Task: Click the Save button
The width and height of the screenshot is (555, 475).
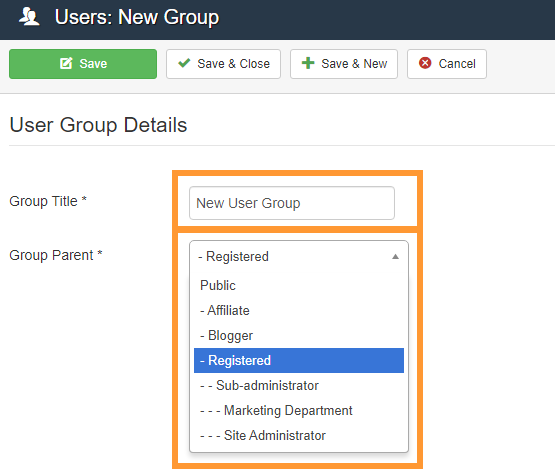Action: pyautogui.click(x=83, y=64)
